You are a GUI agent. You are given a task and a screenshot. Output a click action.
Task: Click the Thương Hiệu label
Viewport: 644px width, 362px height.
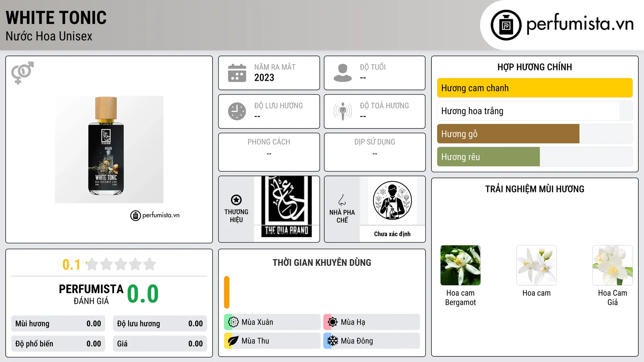pyautogui.click(x=236, y=216)
